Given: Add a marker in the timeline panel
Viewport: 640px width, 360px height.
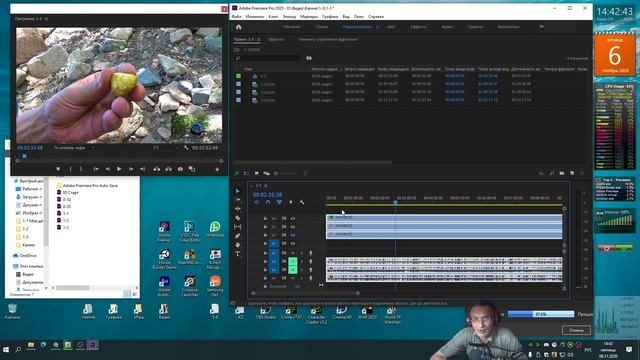Looking at the screenshot, I should (x=291, y=202).
